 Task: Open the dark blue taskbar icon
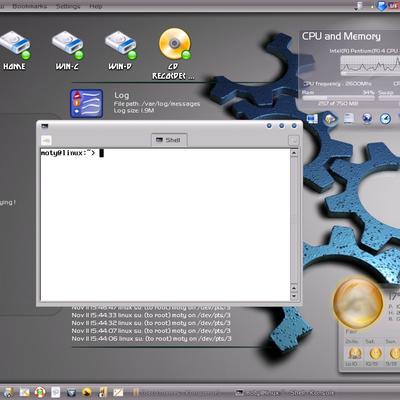[x=71, y=392]
